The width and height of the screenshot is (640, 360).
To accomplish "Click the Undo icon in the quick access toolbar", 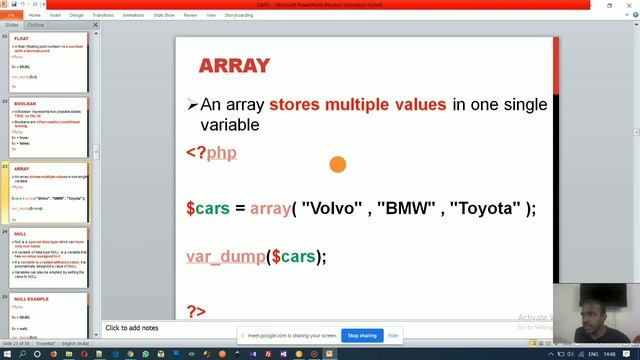I will tap(23, 4).
